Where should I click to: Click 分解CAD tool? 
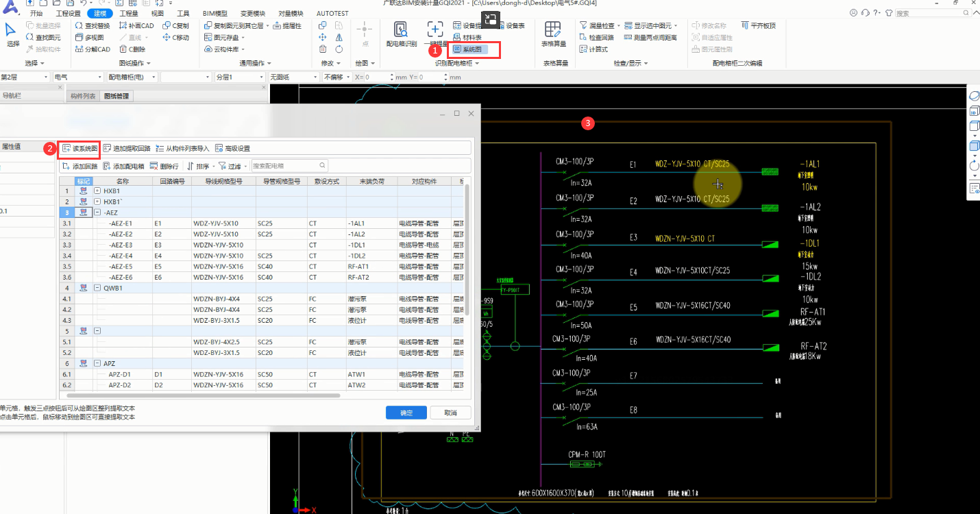pyautogui.click(x=92, y=49)
